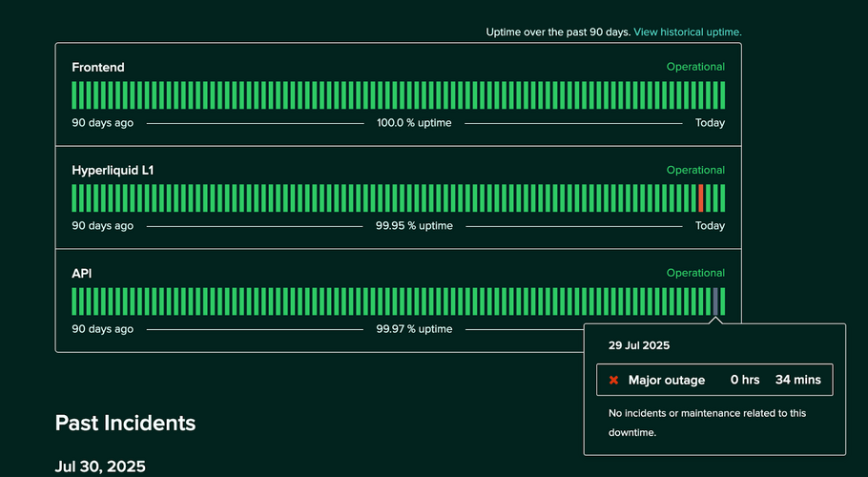This screenshot has width=868, height=477.
Task: Click the Operational status of Hyperliquid L1
Action: pyautogui.click(x=695, y=170)
